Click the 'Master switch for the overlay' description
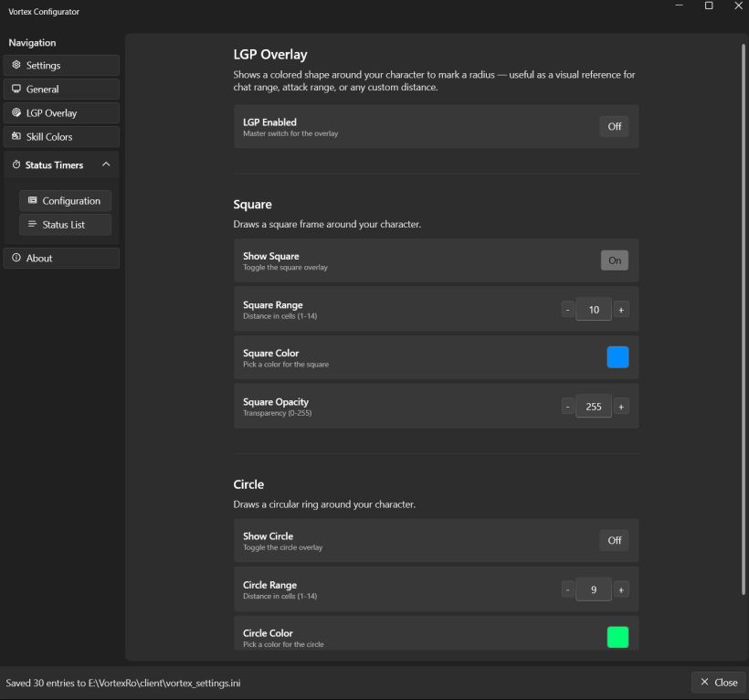Screen dimensions: 749x700 click(x=290, y=133)
